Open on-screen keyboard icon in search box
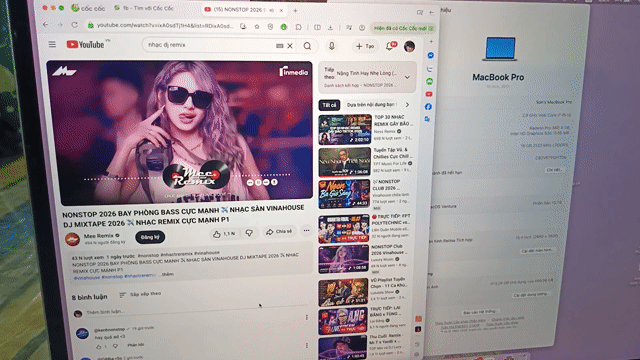The width and height of the screenshot is (640, 360). pyautogui.click(x=280, y=46)
